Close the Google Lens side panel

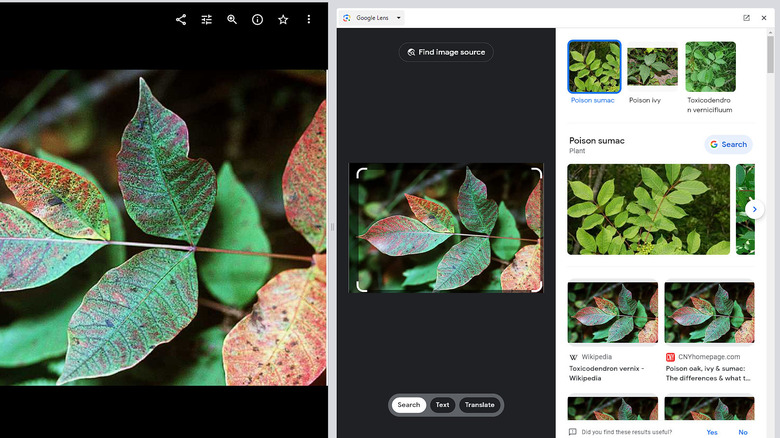(764, 18)
